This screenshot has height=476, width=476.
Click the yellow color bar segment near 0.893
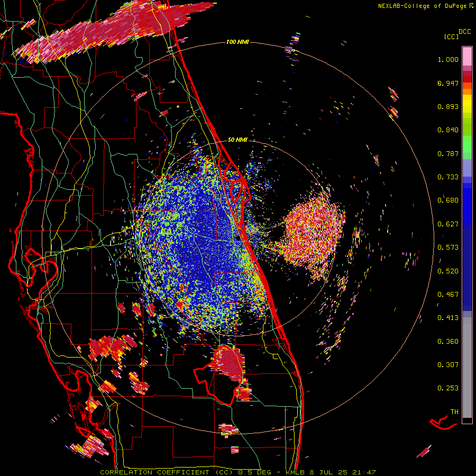pos(467,104)
